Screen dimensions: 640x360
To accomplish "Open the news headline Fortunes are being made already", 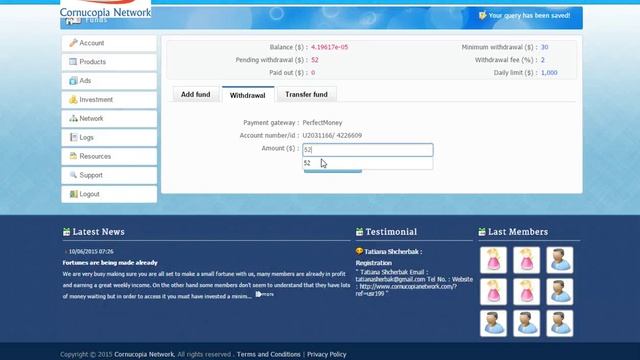I will pyautogui.click(x=110, y=262).
